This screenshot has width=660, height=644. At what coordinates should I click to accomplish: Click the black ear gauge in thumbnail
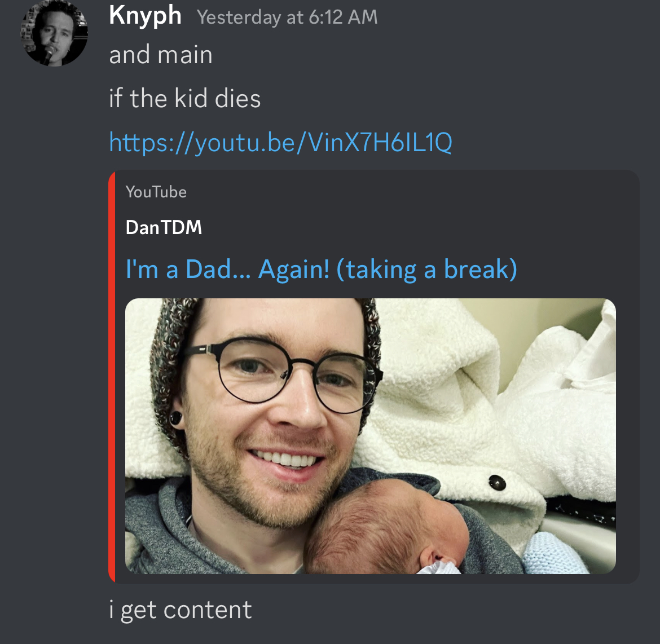click(x=175, y=418)
